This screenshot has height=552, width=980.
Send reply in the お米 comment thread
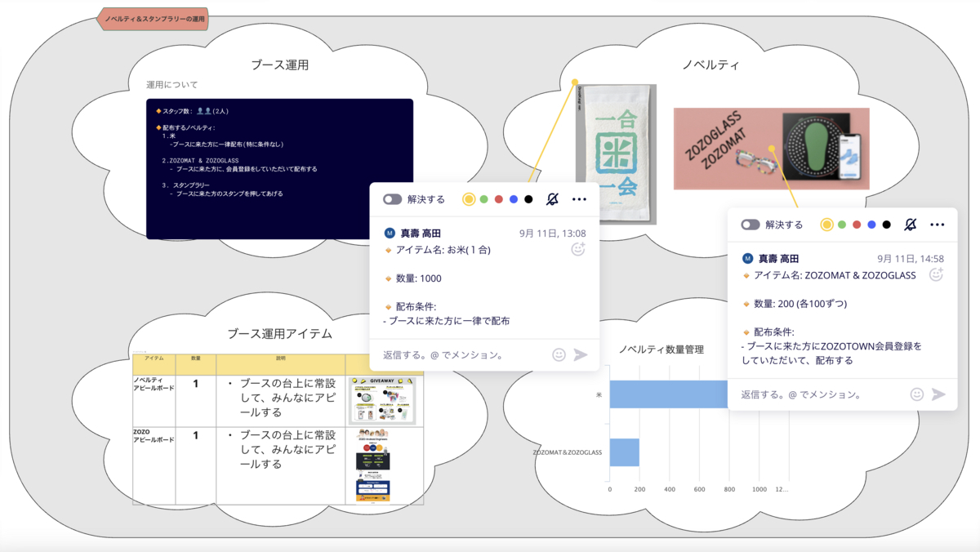point(581,355)
